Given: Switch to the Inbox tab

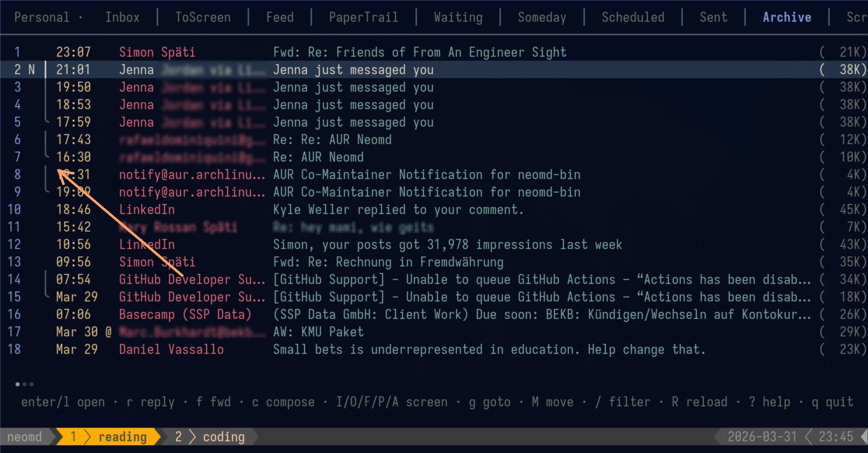Looking at the screenshot, I should 122,17.
